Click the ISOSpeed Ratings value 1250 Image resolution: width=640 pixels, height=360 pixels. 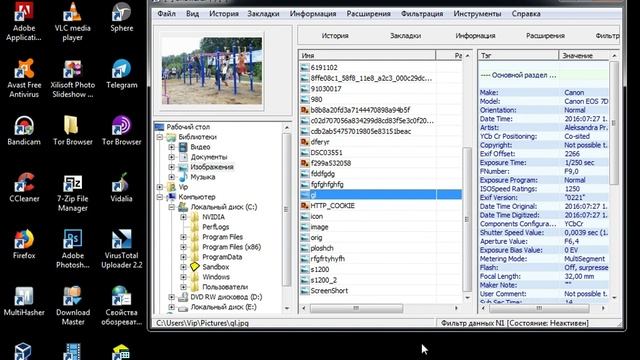pyautogui.click(x=572, y=189)
